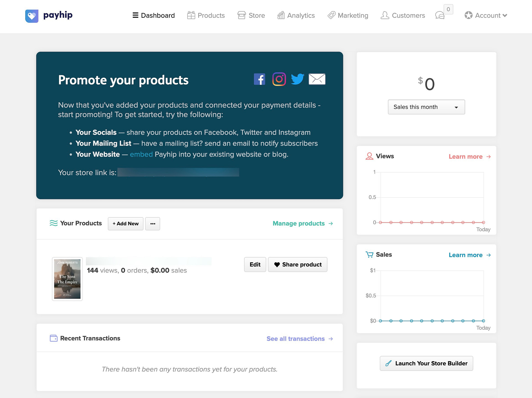Click the person icon beside Customers
The width and height of the screenshot is (532, 398).
[385, 15]
